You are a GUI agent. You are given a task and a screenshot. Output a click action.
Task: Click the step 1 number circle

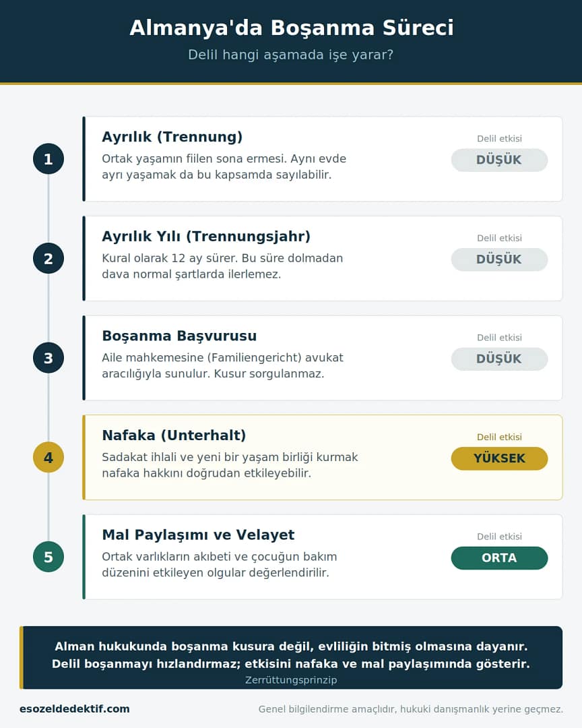pos(48,159)
